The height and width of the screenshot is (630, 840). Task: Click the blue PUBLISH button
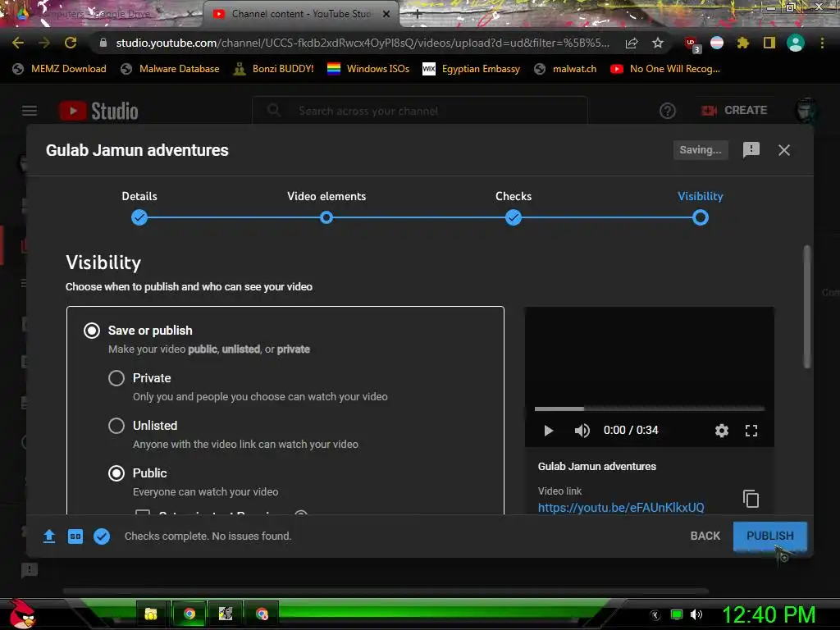pos(769,536)
